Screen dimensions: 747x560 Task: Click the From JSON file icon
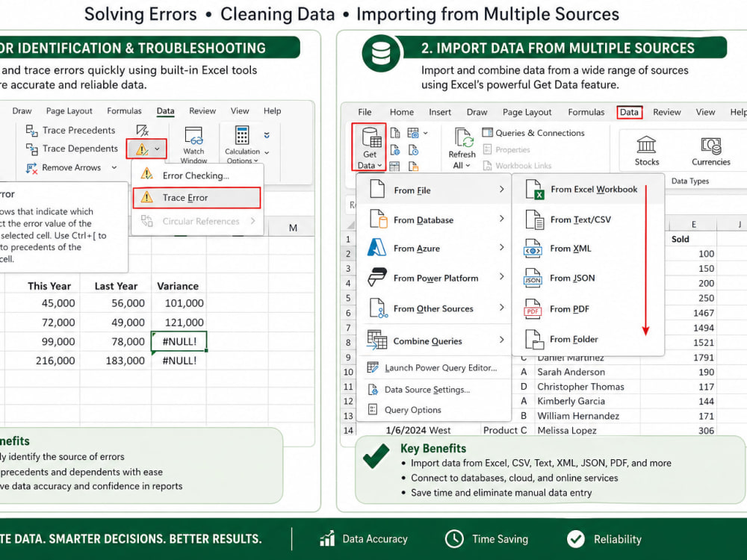pyautogui.click(x=532, y=278)
